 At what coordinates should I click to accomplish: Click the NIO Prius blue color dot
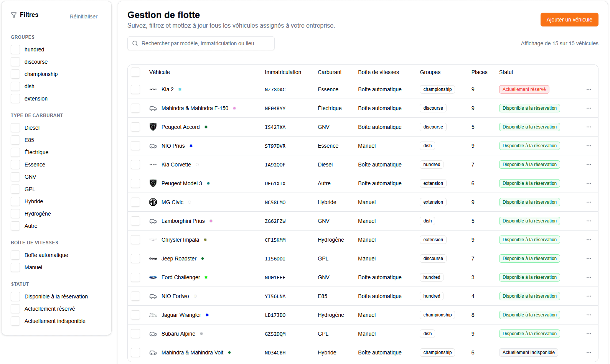pyautogui.click(x=191, y=146)
